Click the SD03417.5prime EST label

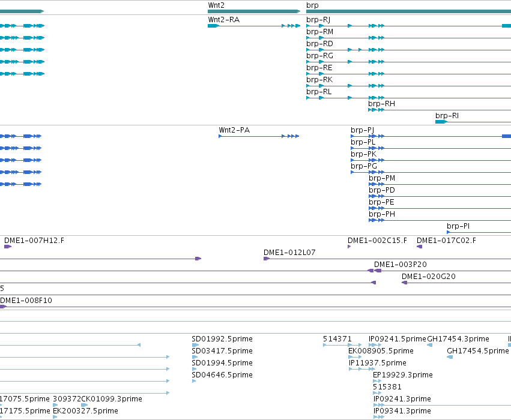222,351
